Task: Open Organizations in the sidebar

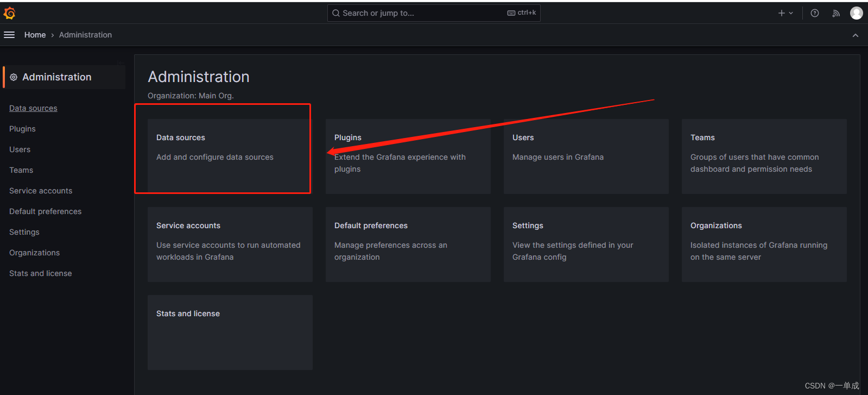Action: pyautogui.click(x=34, y=253)
